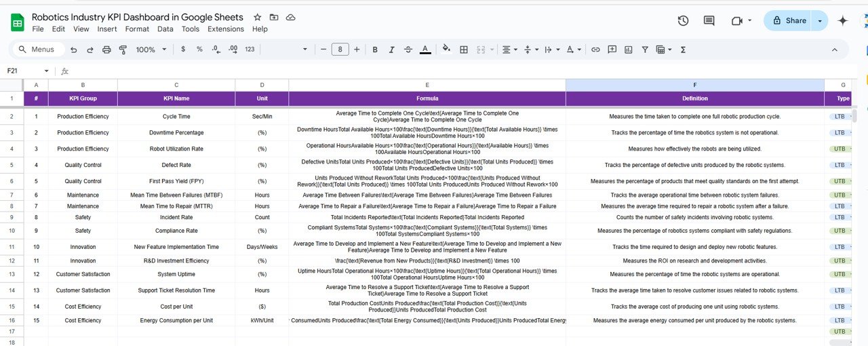This screenshot has width=868, height=346.
Task: Open the Extensions menu
Action: (226, 29)
